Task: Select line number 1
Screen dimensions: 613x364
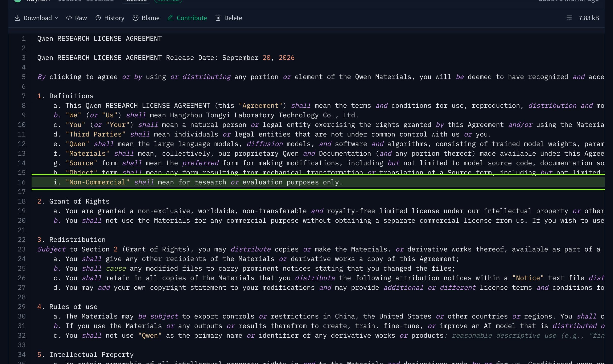Action: [23, 39]
